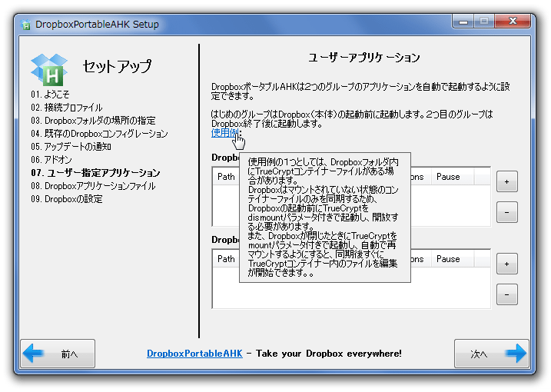Click the 次へ next button
Screen dimensions: 551x392
click(492, 354)
